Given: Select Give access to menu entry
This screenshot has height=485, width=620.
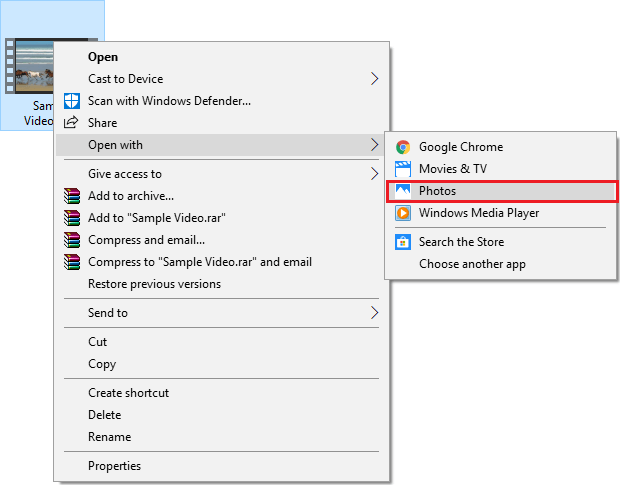Looking at the screenshot, I should coord(221,174).
